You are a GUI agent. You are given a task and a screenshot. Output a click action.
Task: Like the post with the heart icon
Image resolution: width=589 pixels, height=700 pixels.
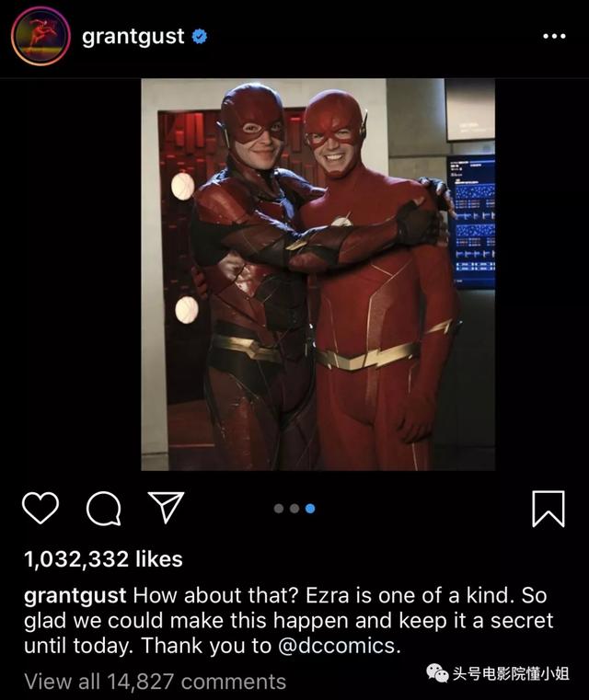tap(40, 508)
